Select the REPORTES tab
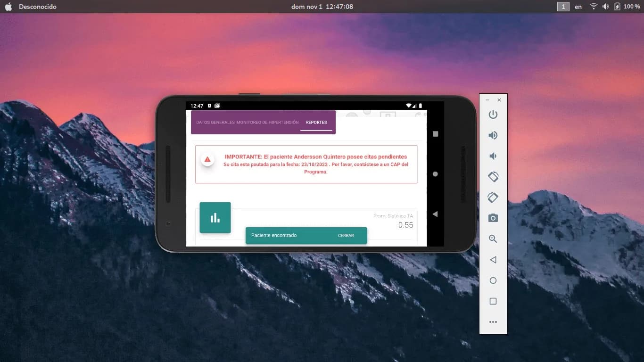This screenshot has height=362, width=644. (x=316, y=123)
